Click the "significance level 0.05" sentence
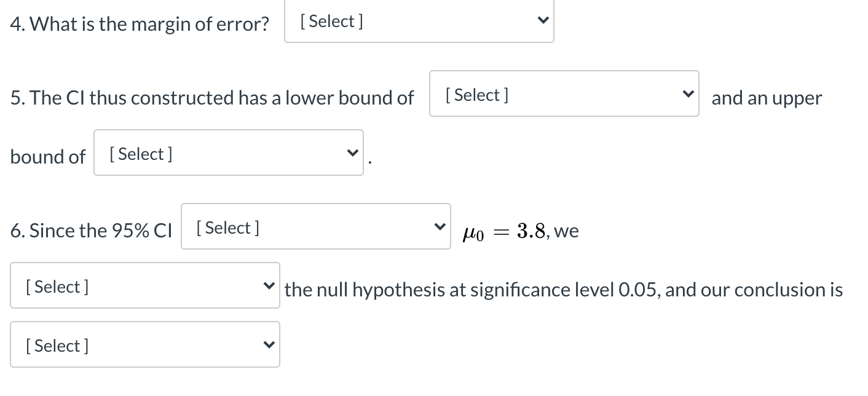The image size is (868, 396). (564, 290)
